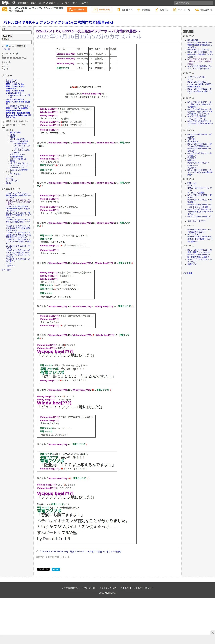
Task: Click このWikiのTOPへ in footer
Action: click(70, 588)
